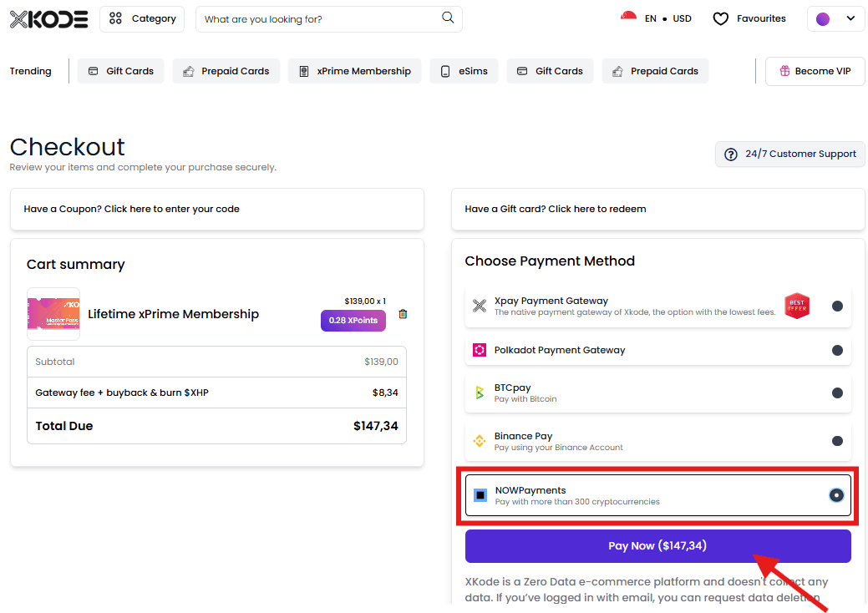Click the gift icon in Become VIP

click(784, 71)
